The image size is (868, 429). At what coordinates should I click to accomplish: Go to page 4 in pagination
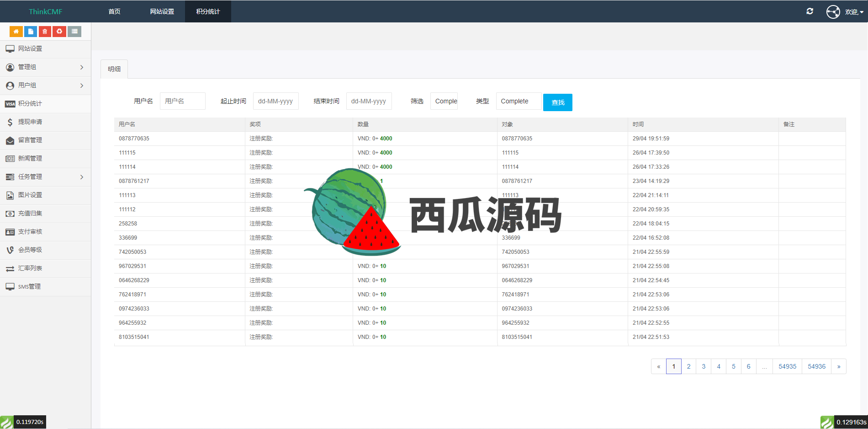point(719,366)
